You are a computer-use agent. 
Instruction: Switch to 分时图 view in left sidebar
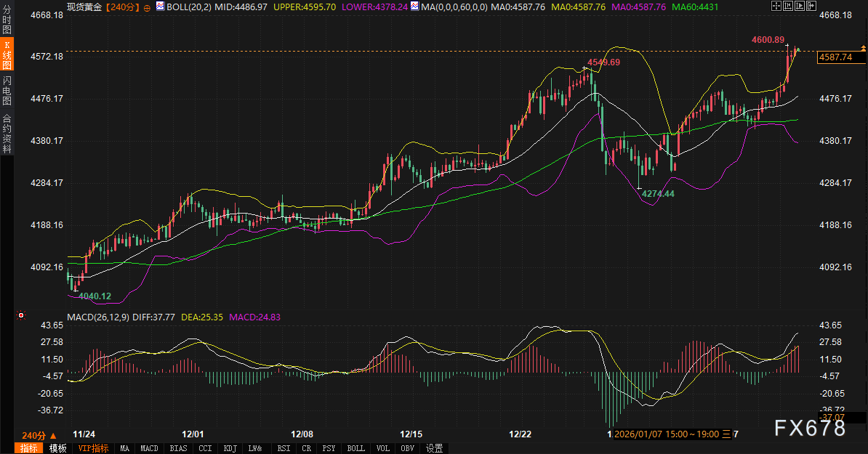[7, 22]
